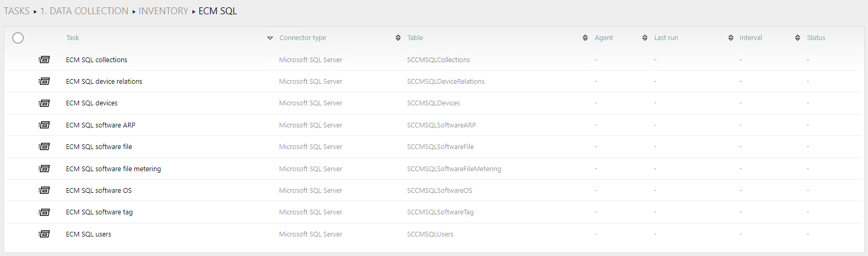Sort the list by Task column arrow
The width and height of the screenshot is (868, 256).
(x=270, y=38)
